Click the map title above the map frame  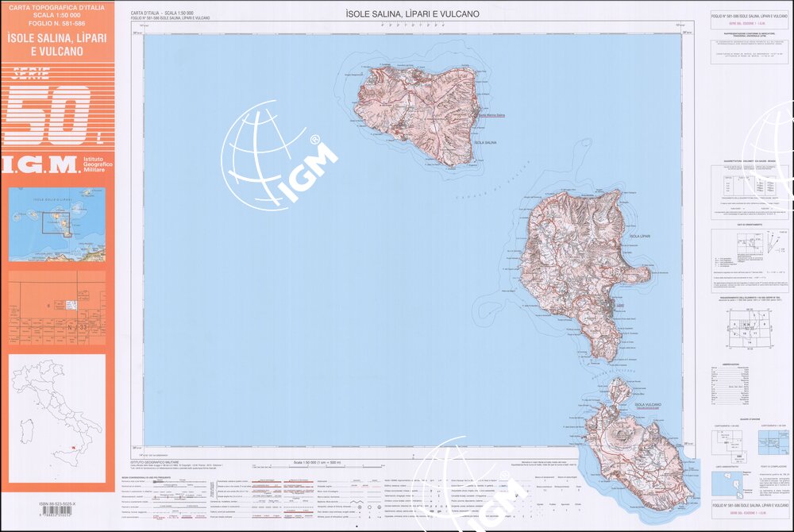coord(412,14)
